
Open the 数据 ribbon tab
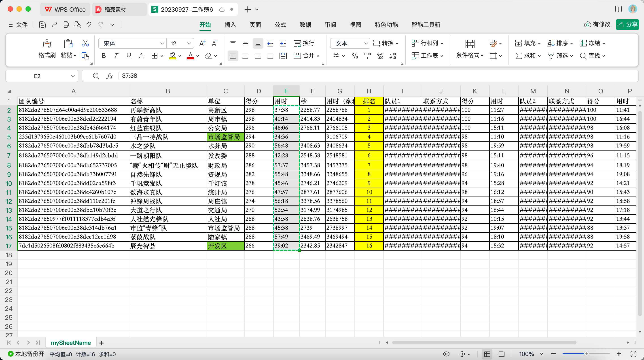305,25
